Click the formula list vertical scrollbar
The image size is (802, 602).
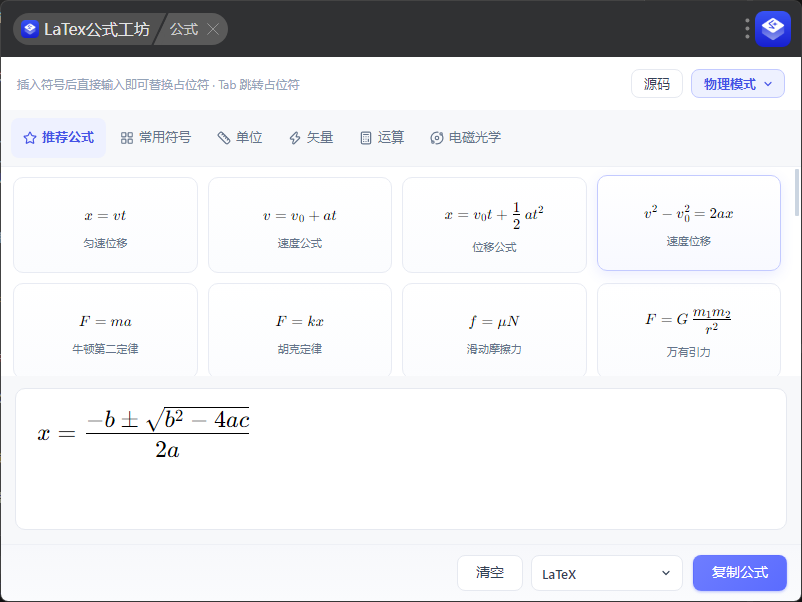point(797,192)
